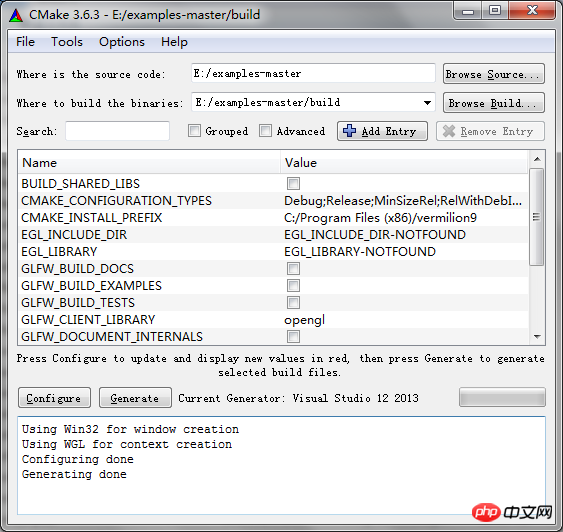Click the Value column header

[404, 163]
